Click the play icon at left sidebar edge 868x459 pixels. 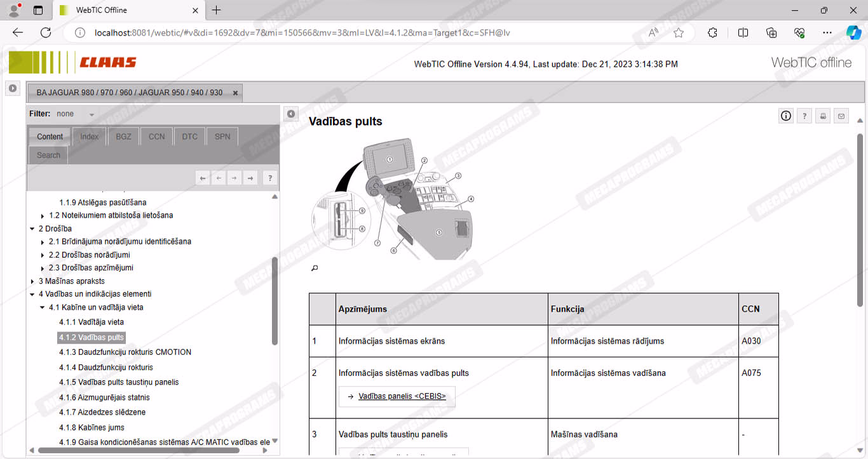[x=13, y=88]
